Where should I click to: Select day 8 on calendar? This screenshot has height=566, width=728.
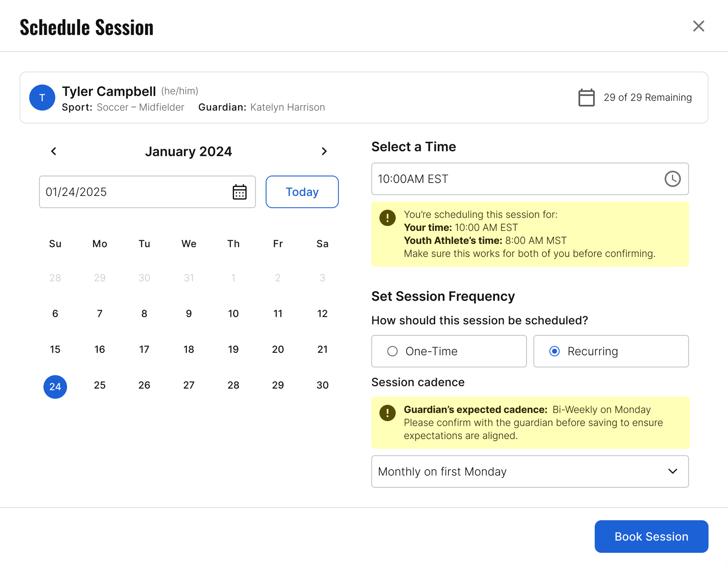144,314
